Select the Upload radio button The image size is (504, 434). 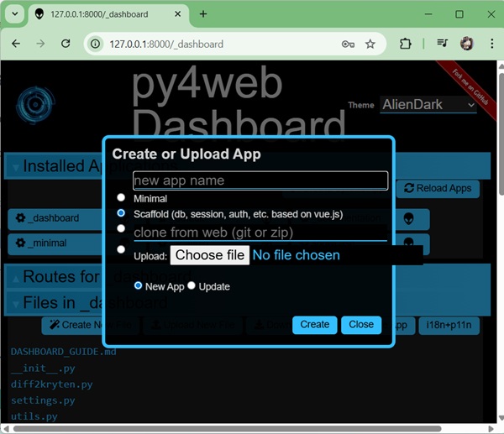121,249
